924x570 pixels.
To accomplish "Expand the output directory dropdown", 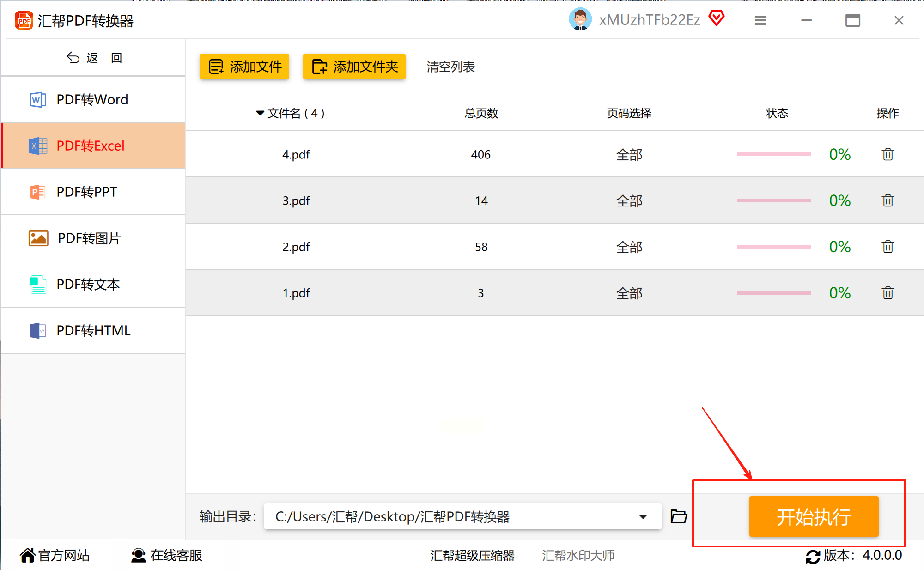I will coord(643,516).
